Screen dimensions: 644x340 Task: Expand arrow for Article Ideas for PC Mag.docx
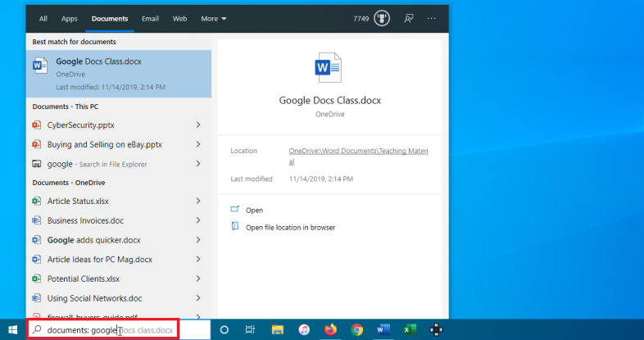coord(198,260)
